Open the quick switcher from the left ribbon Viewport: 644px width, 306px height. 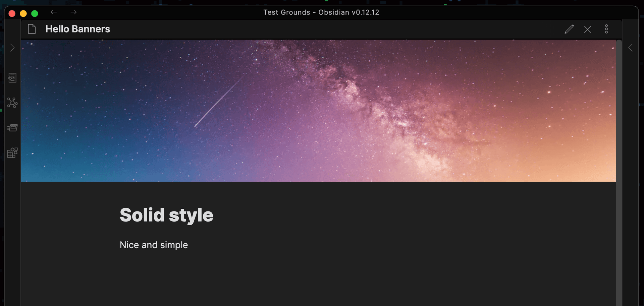12,78
